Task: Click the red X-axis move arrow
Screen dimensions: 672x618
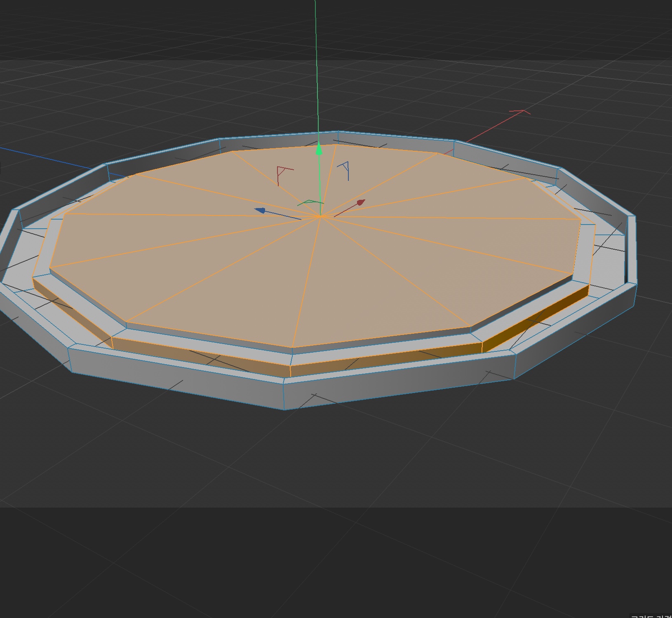Action: pos(360,202)
